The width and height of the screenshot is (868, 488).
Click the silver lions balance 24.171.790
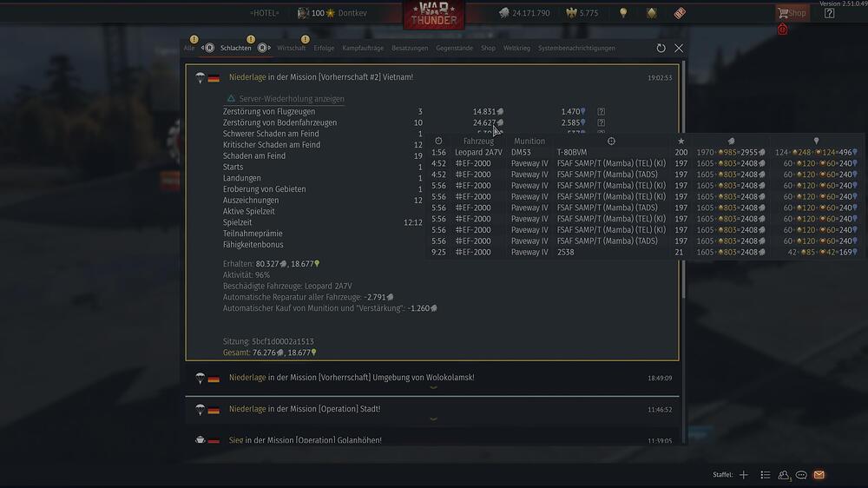click(524, 13)
